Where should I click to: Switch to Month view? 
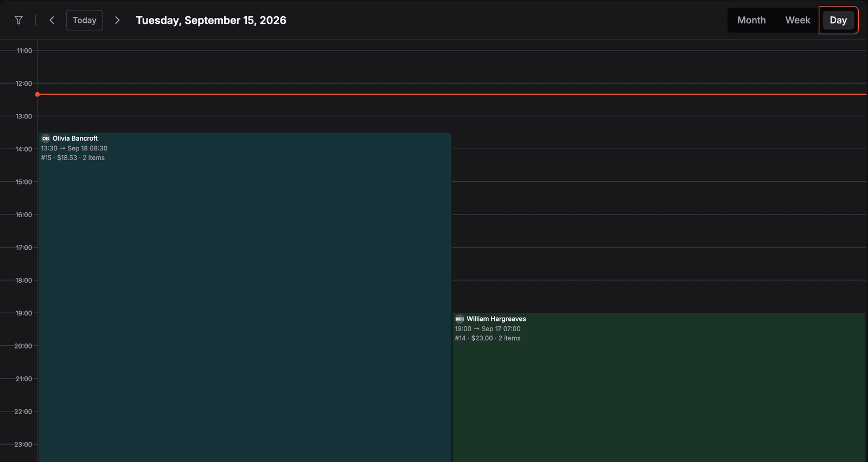[x=751, y=20]
